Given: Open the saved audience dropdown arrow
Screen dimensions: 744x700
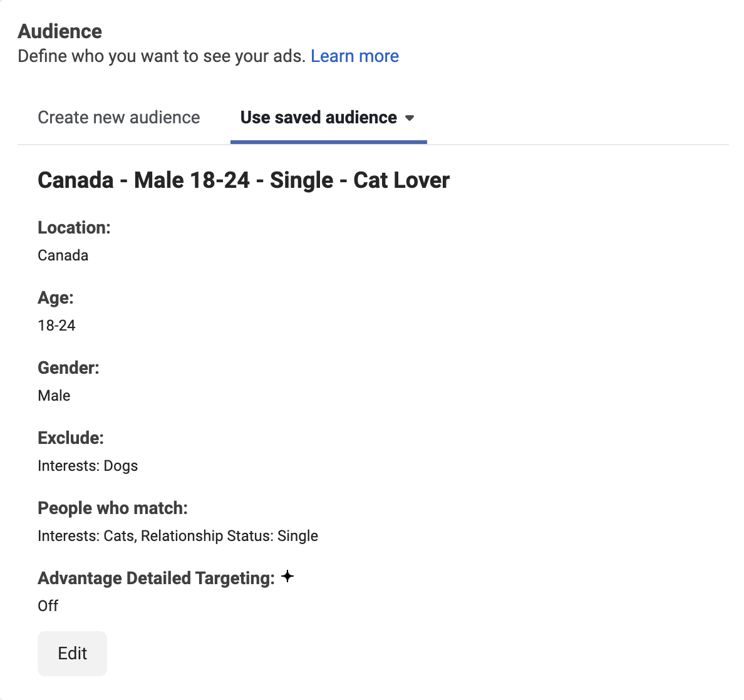Looking at the screenshot, I should tap(411, 118).
